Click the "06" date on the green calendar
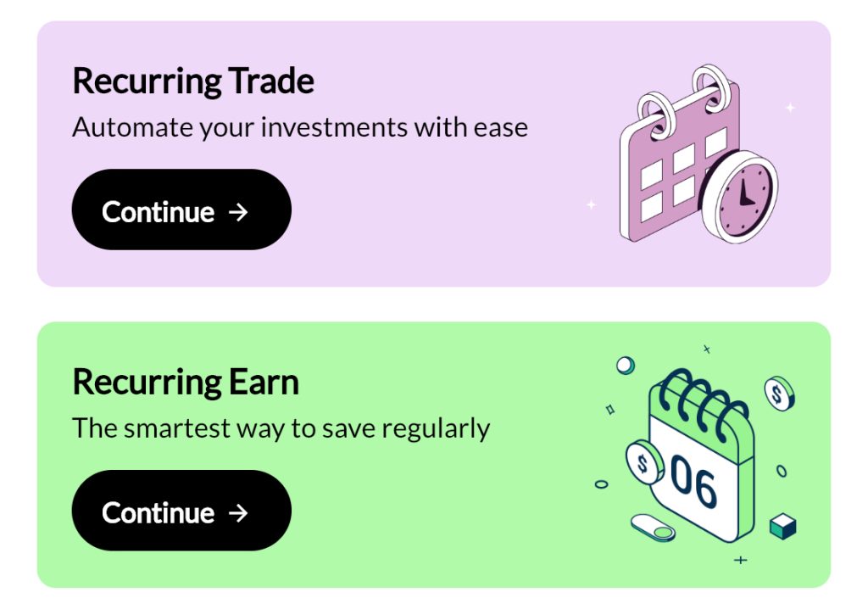Viewport: 868px width, 598px height. (x=693, y=483)
